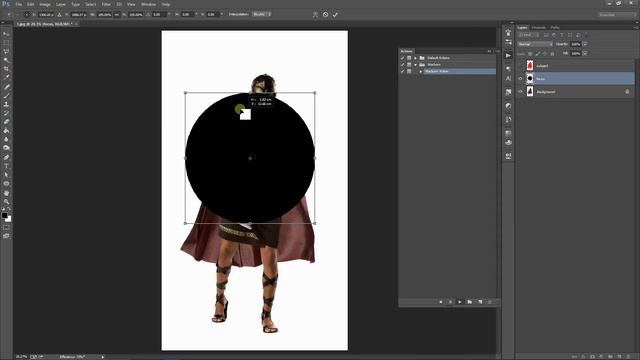Viewport: 640px width, 360px height.
Task: Select the Eyedropper tool
Action: pyautogui.click(x=6, y=77)
